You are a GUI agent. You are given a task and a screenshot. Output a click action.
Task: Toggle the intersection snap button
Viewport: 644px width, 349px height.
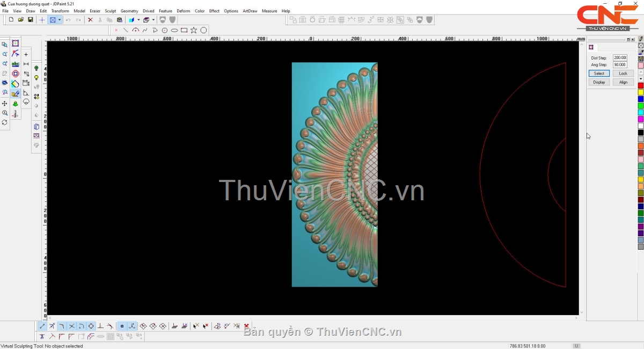point(71,326)
